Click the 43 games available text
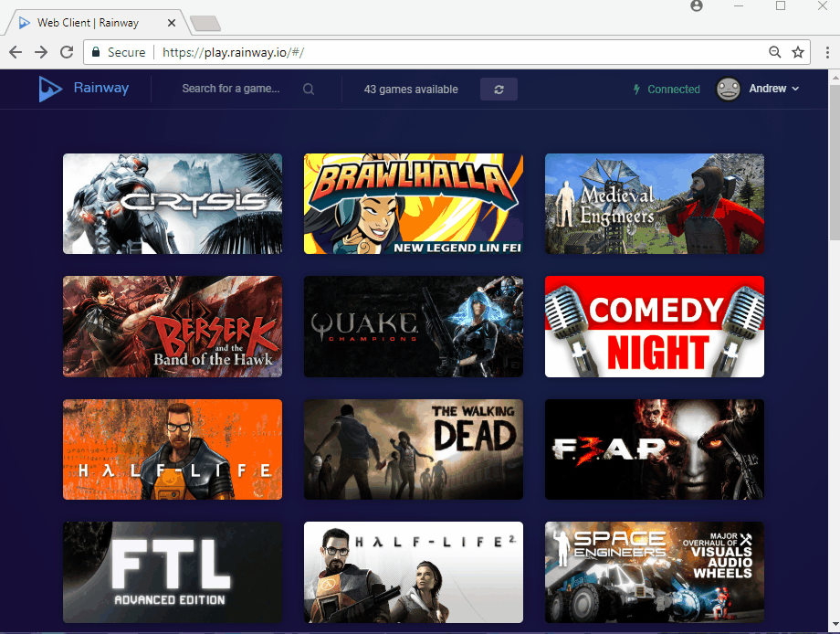 tap(411, 90)
